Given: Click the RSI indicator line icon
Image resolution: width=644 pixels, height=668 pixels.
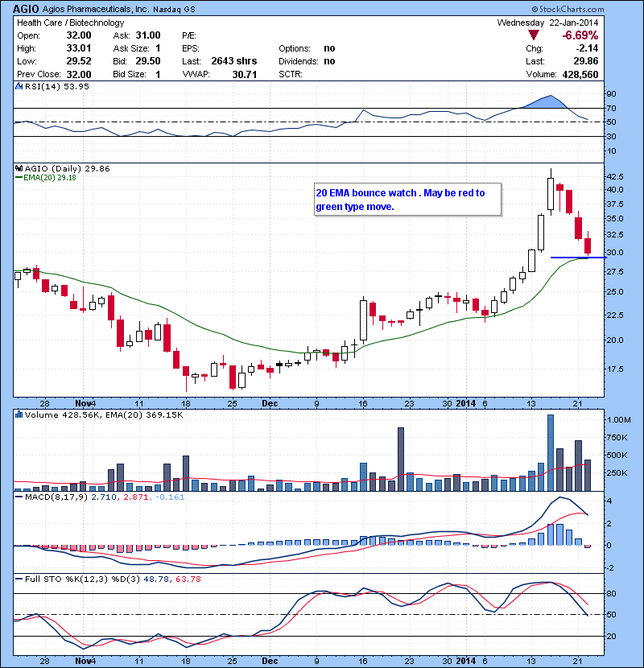Looking at the screenshot, I should tap(19, 86).
